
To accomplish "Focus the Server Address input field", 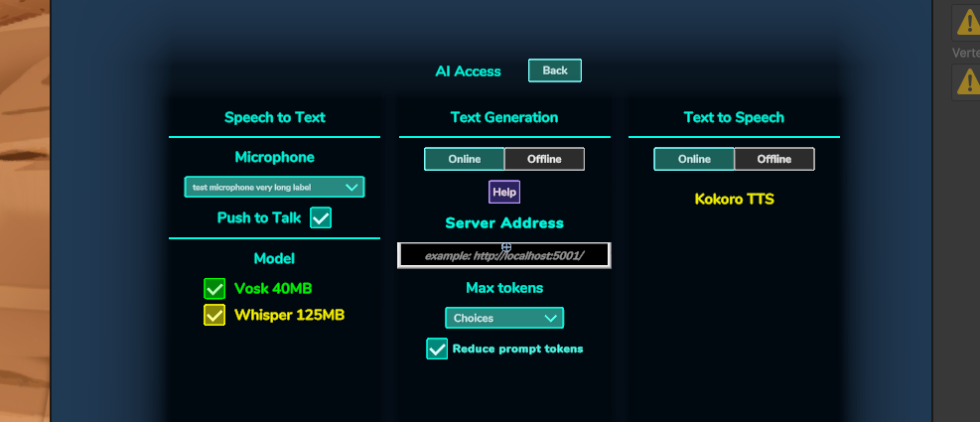I will (504, 256).
